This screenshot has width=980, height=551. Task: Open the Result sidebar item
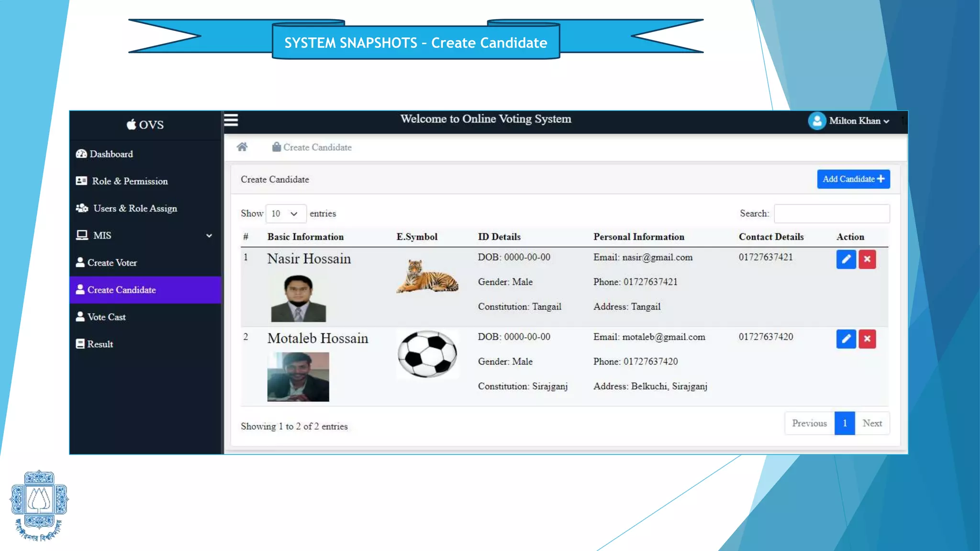click(100, 344)
